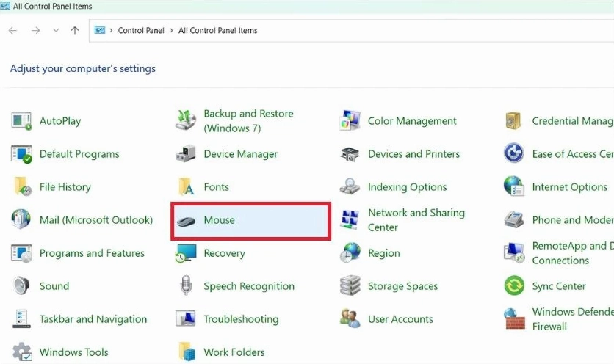614x364 pixels.
Task: Go back with the Back arrow
Action: (x=13, y=31)
